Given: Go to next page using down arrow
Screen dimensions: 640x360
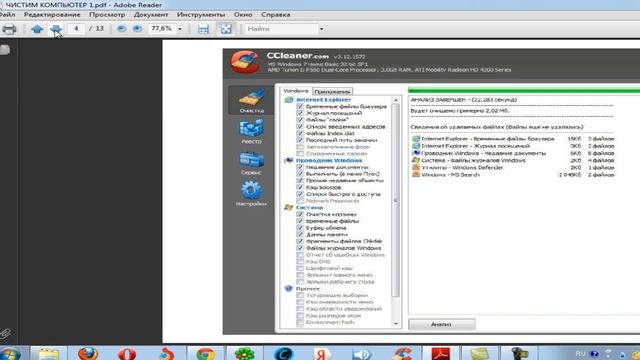Looking at the screenshot, I should click(x=56, y=29).
